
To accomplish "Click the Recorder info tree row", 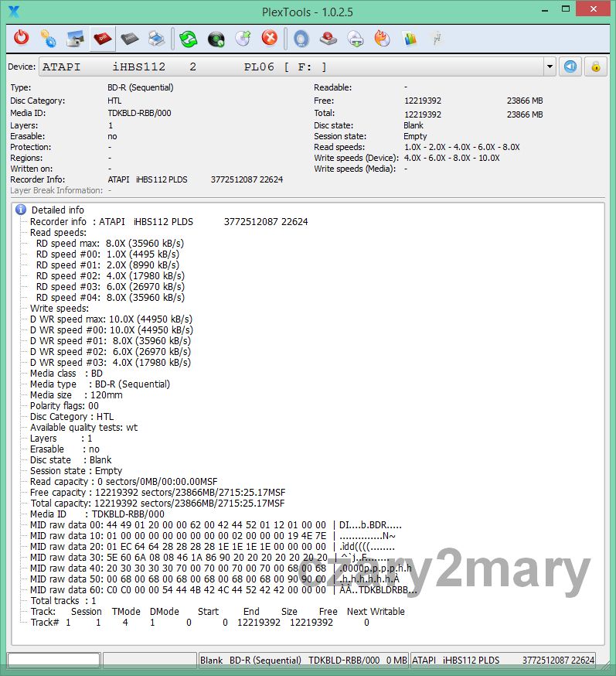I will click(168, 222).
